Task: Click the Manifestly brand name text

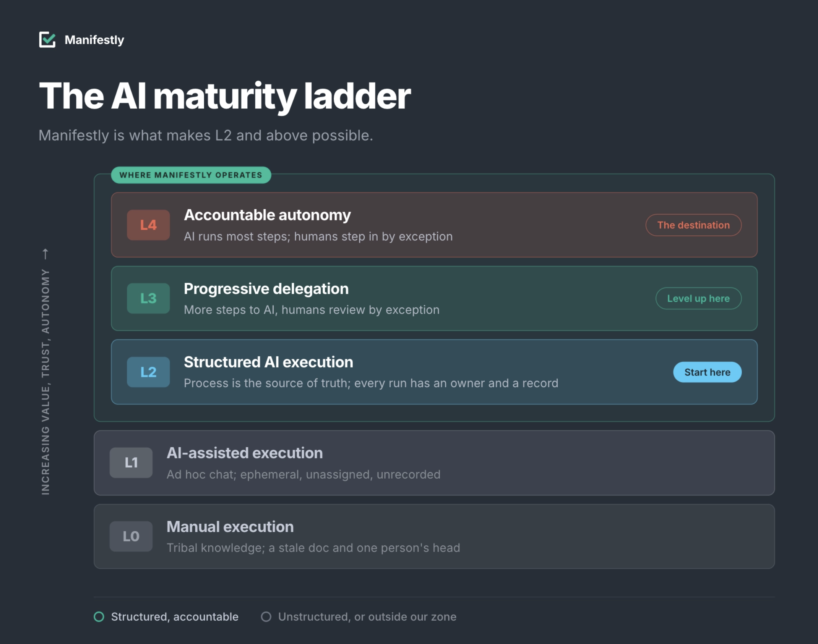Action: [x=94, y=40]
